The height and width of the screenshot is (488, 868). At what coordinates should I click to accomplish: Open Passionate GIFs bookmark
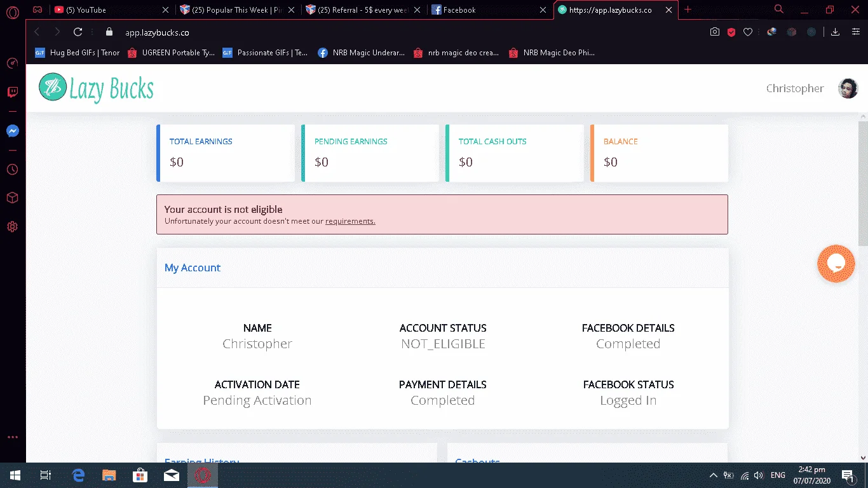click(265, 53)
